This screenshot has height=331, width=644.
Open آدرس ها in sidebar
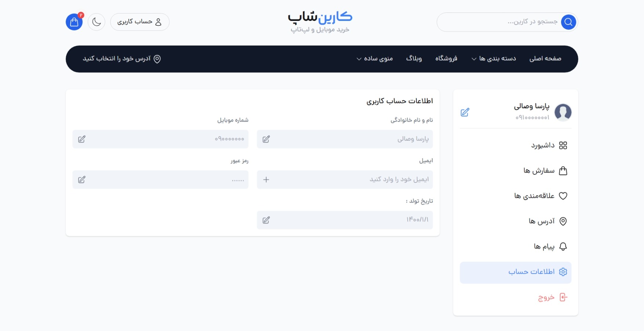click(516, 221)
